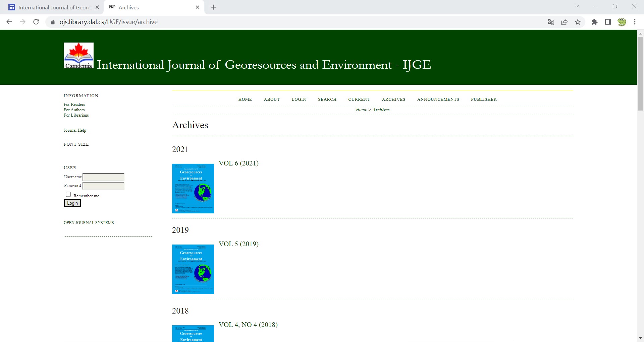Open the SEARCH menu item
This screenshot has height=342, width=644.
click(x=327, y=99)
